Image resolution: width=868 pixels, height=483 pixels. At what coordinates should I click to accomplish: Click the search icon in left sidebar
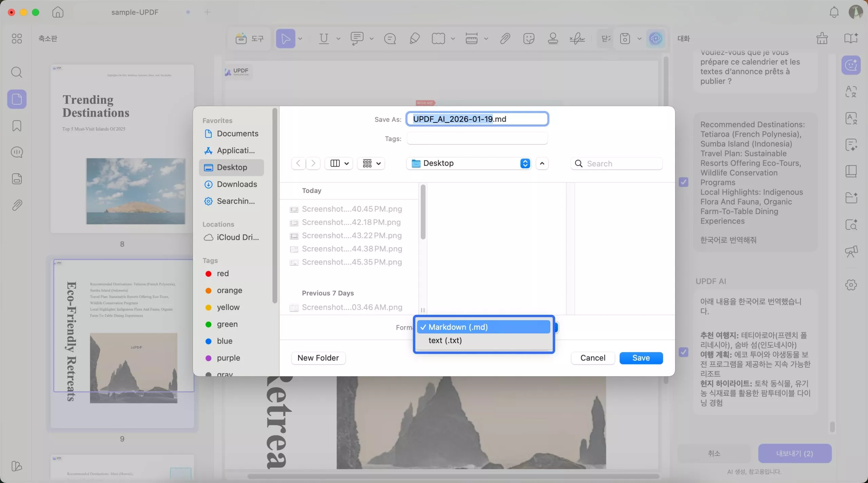tap(17, 72)
